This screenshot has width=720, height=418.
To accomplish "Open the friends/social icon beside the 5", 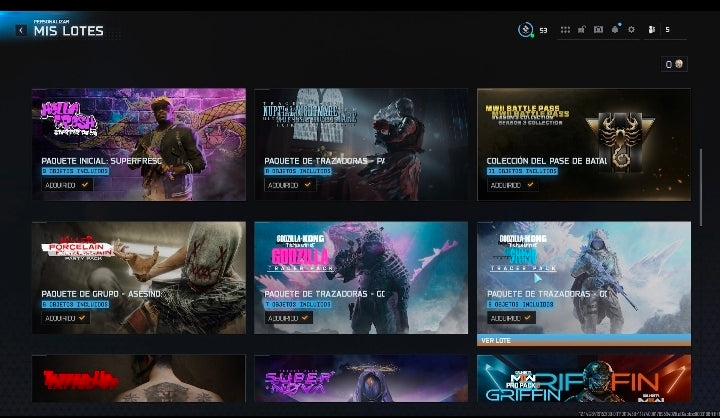I will (652, 29).
